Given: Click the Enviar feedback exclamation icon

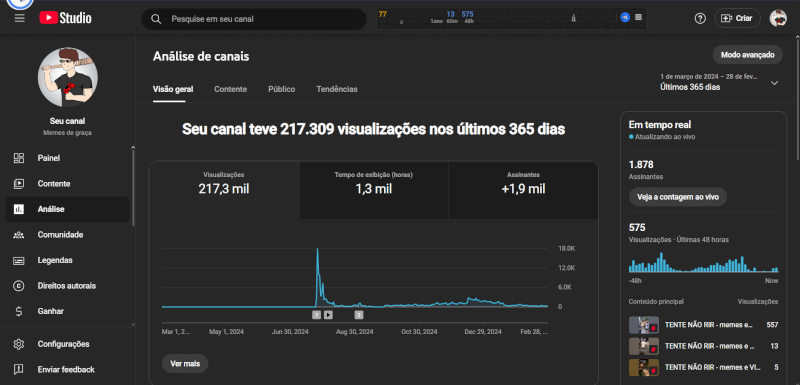Looking at the screenshot, I should pyautogui.click(x=19, y=369).
